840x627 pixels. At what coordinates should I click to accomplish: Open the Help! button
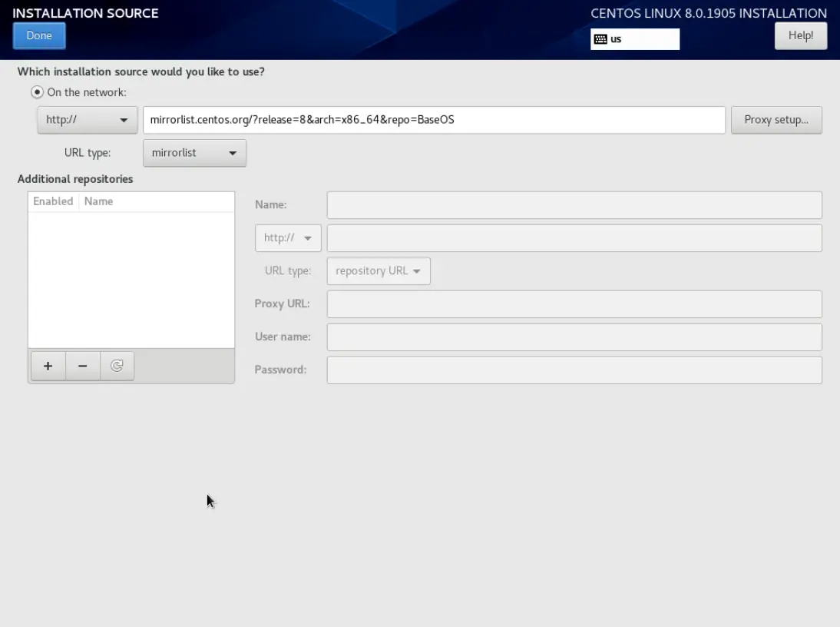[x=800, y=36]
